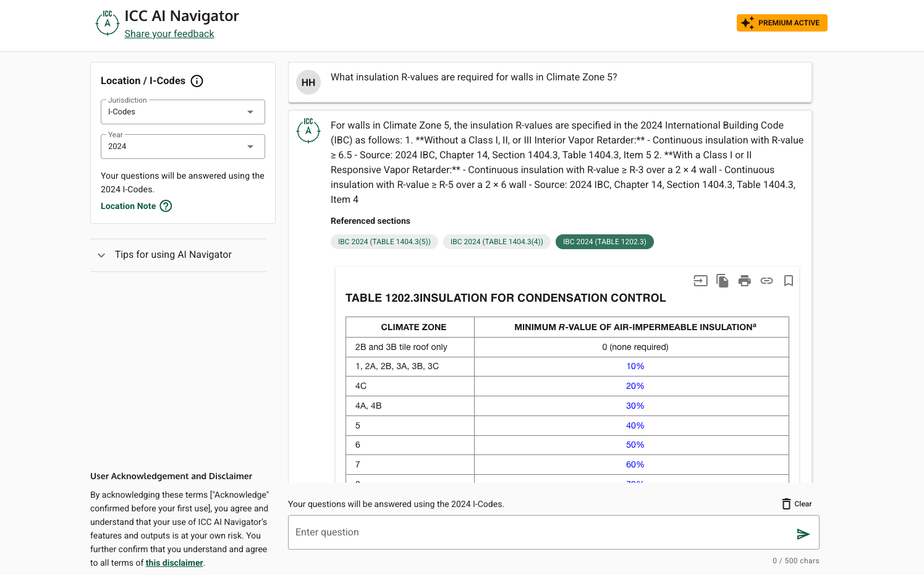Click the '1, 2A, 2B, 3A, 3B, 3C' cell
This screenshot has width=924, height=575.
[x=410, y=366]
